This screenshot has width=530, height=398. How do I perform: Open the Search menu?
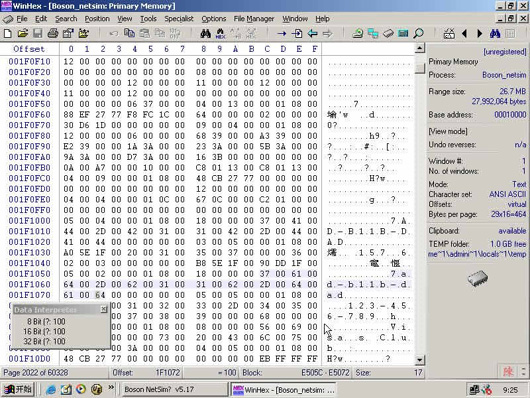click(x=66, y=19)
